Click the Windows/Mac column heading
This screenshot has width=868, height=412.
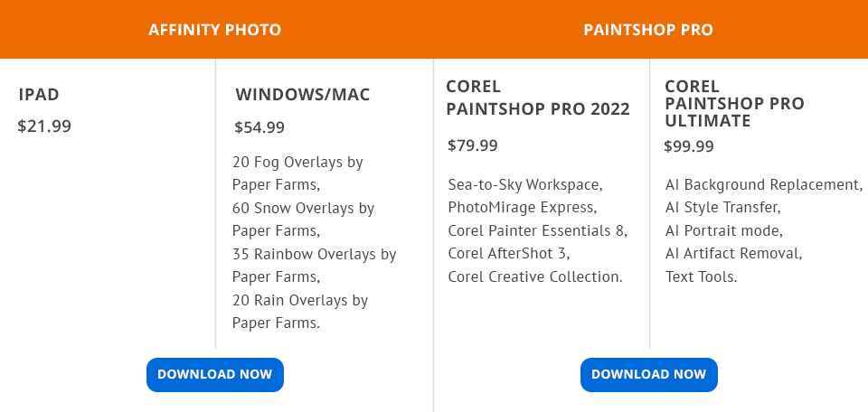point(303,95)
